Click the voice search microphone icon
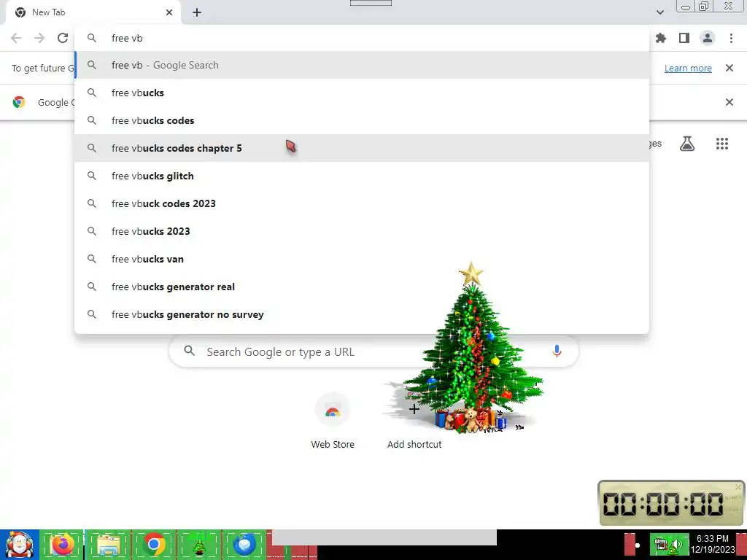This screenshot has width=747, height=560. tap(557, 351)
